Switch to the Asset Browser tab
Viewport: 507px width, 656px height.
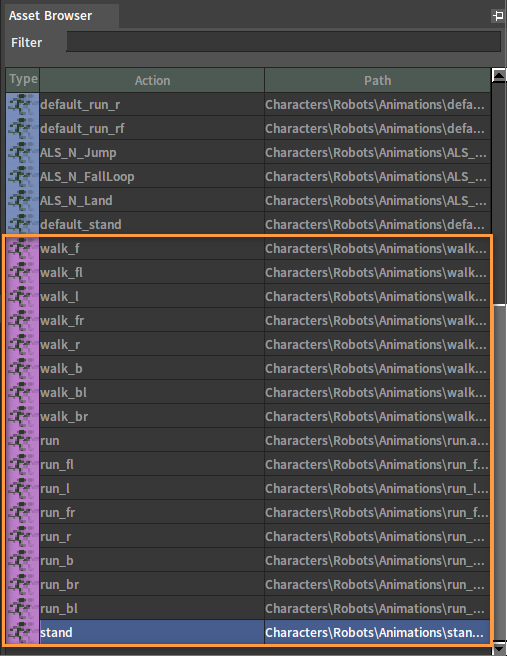[50, 16]
